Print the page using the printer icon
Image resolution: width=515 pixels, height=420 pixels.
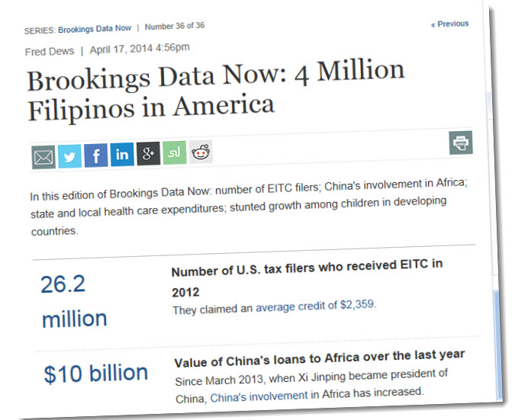pyautogui.click(x=460, y=143)
